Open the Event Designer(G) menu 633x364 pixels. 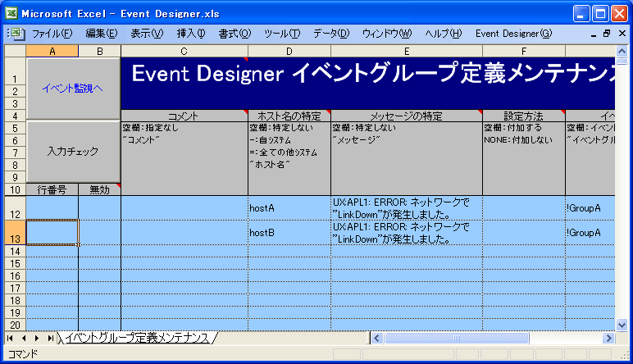click(x=513, y=34)
